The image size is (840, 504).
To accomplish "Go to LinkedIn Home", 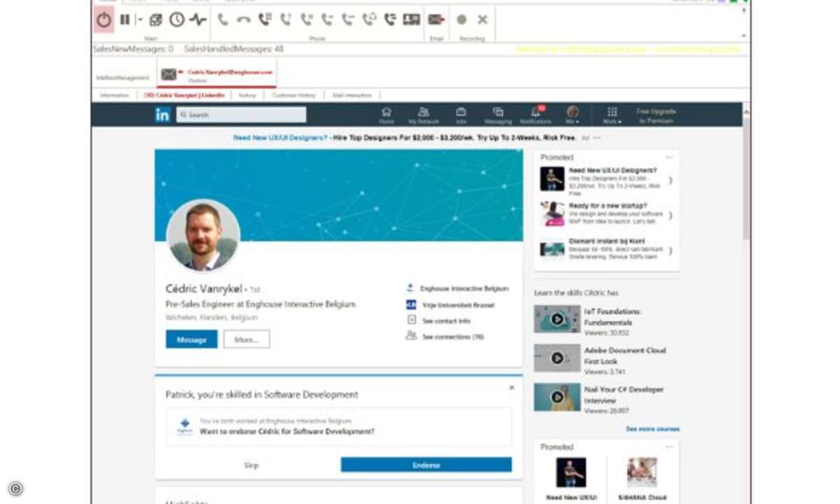I will coord(386,115).
